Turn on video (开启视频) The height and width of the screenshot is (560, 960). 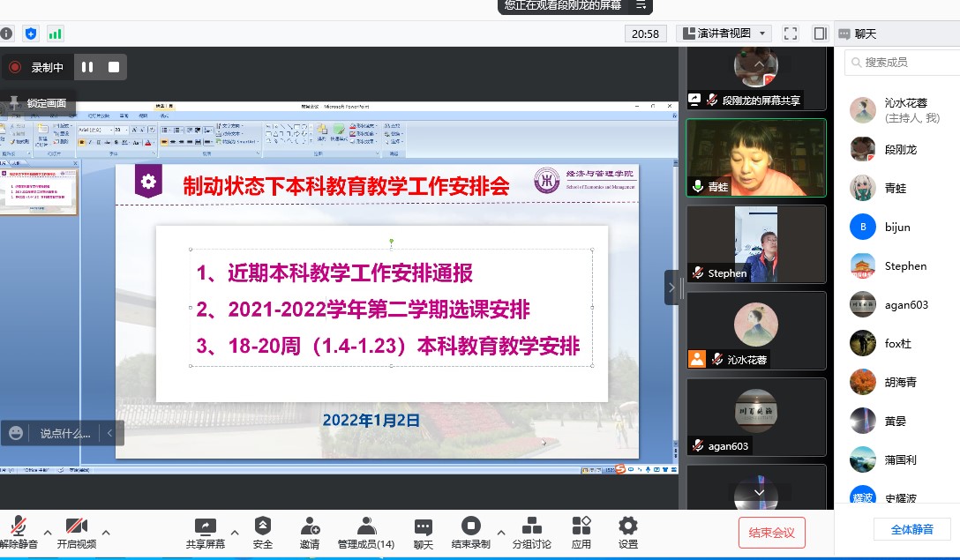[x=77, y=527]
